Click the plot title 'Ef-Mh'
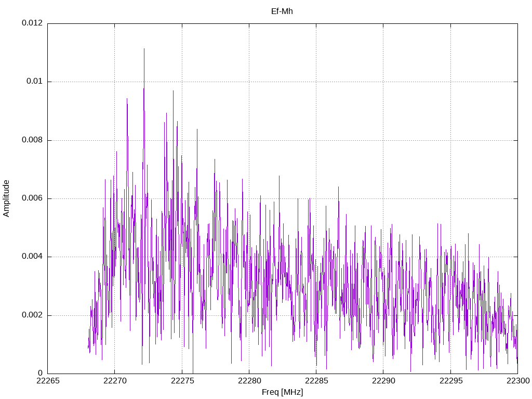This screenshot has height=399, width=532. (x=282, y=11)
